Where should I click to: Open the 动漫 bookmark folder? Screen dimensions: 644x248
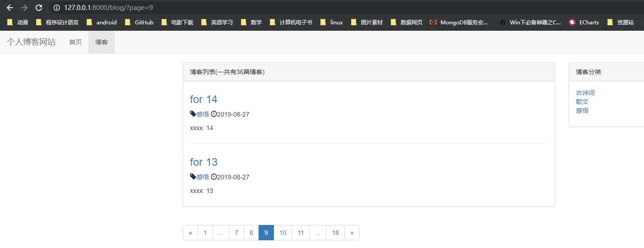pyautogui.click(x=18, y=22)
